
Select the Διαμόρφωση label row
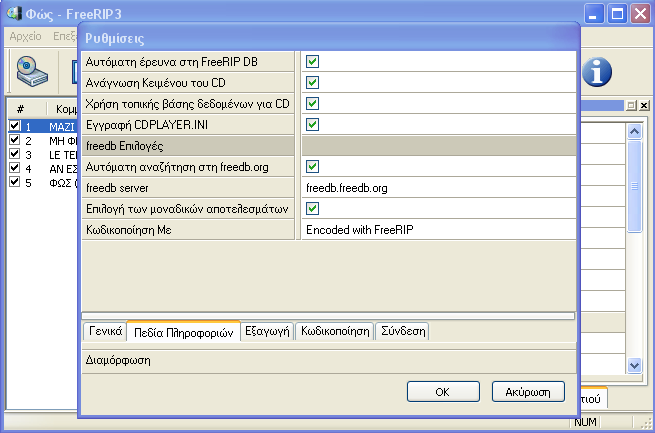click(329, 360)
